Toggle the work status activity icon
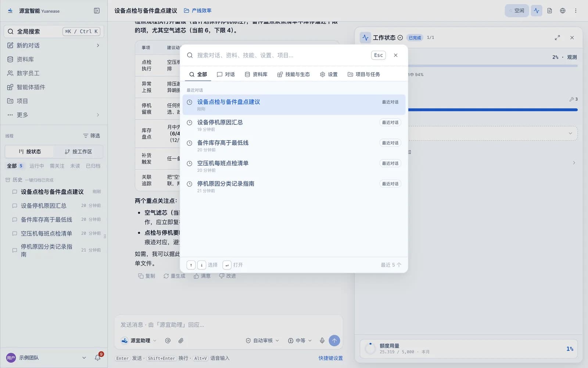Viewport: 588px width, 368px height. point(537,11)
